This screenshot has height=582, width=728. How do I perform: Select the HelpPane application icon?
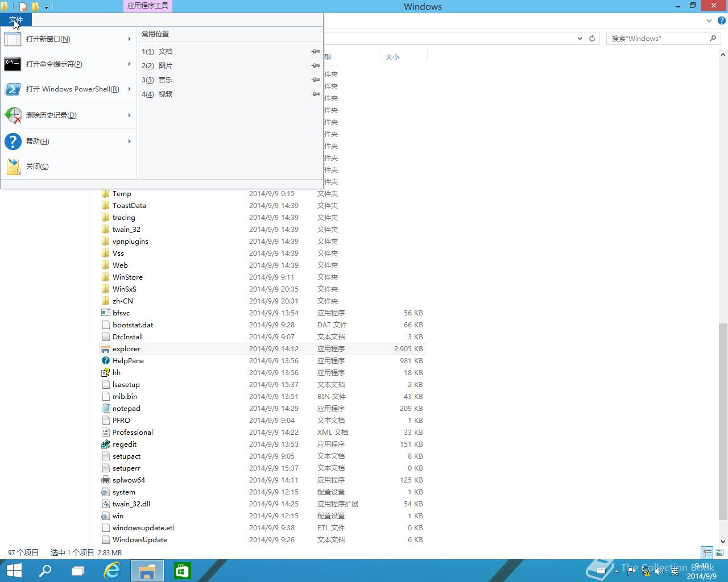pyautogui.click(x=105, y=361)
